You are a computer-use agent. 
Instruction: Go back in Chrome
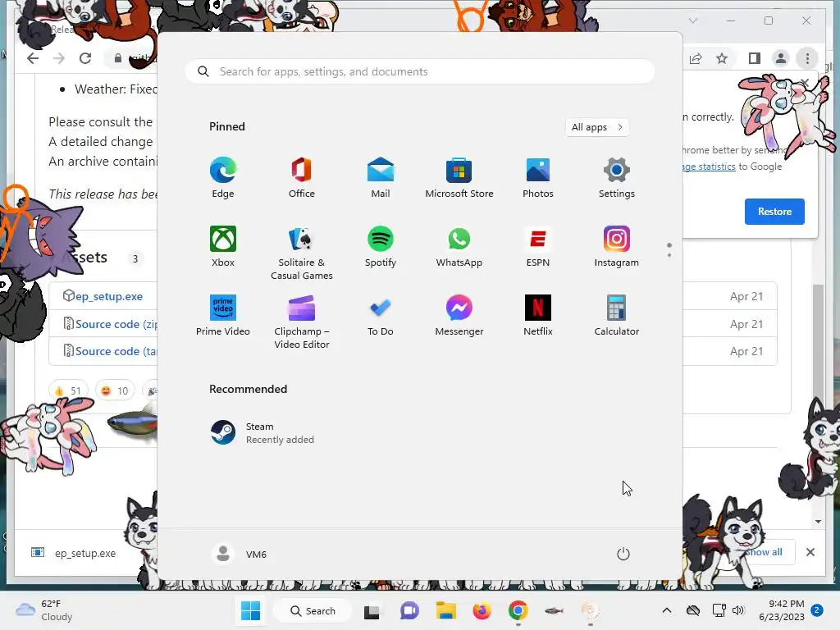[x=33, y=58]
